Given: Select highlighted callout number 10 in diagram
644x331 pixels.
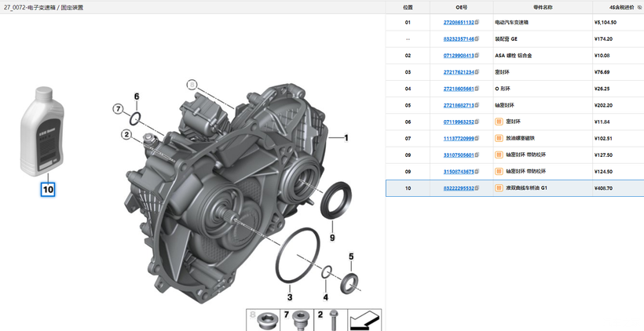Looking at the screenshot, I should coord(48,189).
